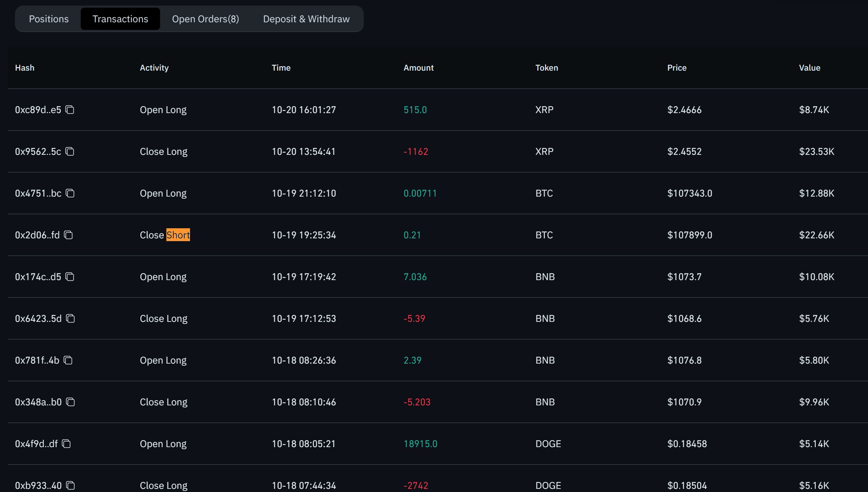Click copy icon beside 0x348a..b0

pyautogui.click(x=71, y=402)
